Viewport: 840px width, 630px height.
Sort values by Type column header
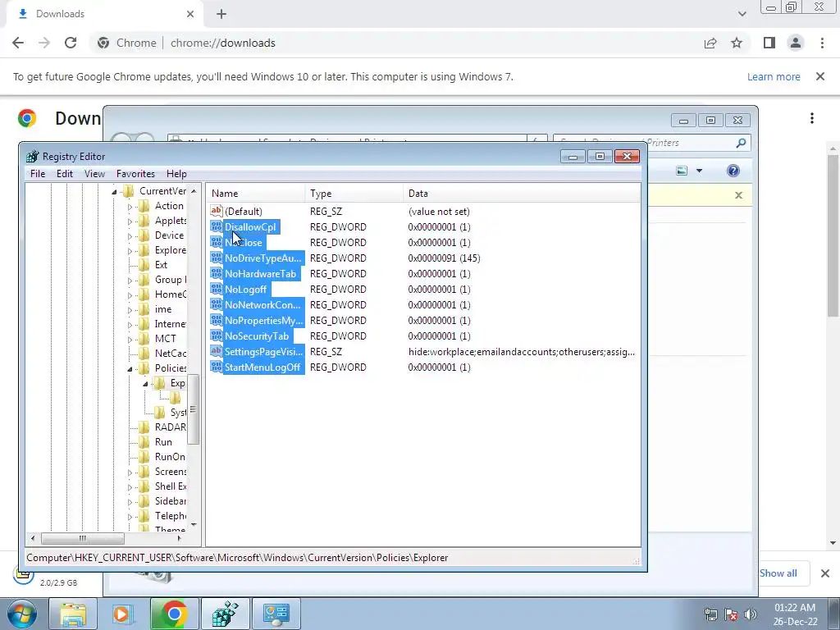tap(354, 194)
